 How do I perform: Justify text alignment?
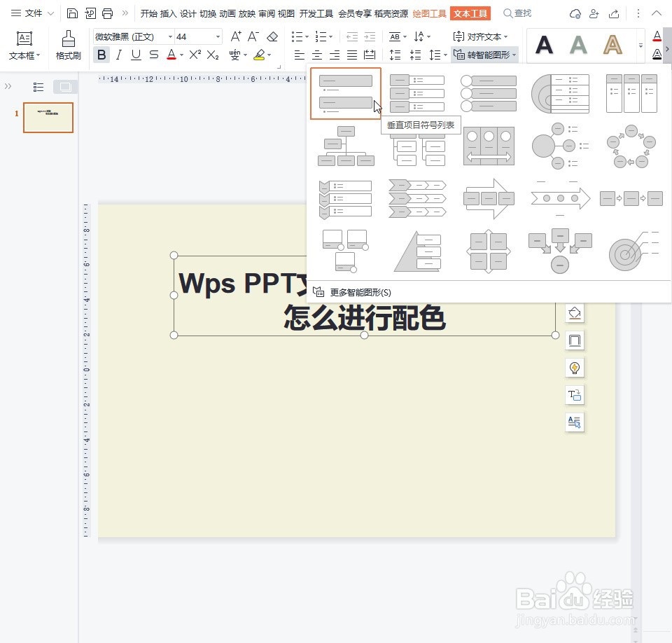click(x=352, y=55)
